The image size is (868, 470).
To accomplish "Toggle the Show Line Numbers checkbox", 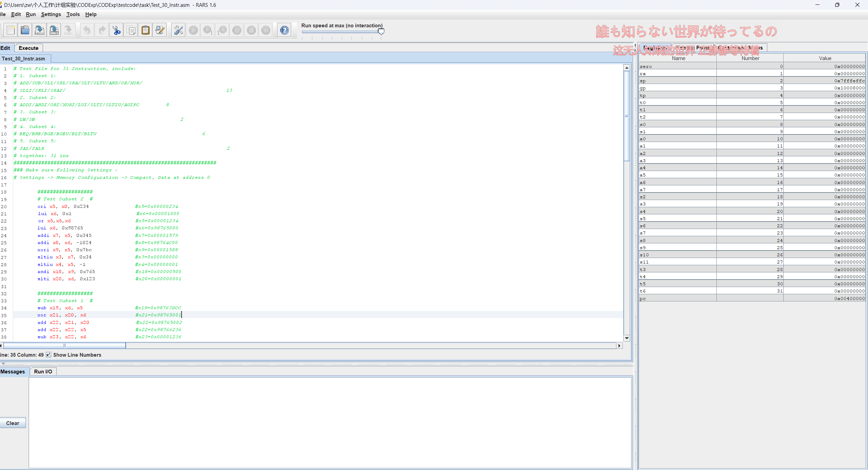I will click(49, 355).
